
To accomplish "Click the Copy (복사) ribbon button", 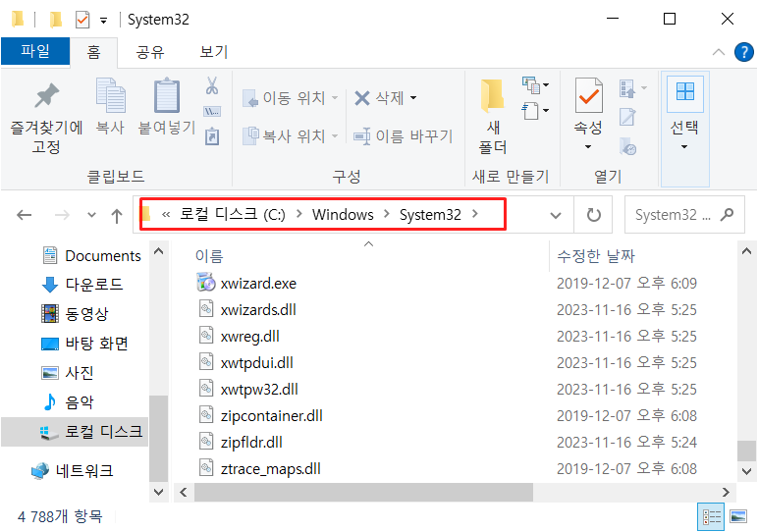I will (110, 106).
